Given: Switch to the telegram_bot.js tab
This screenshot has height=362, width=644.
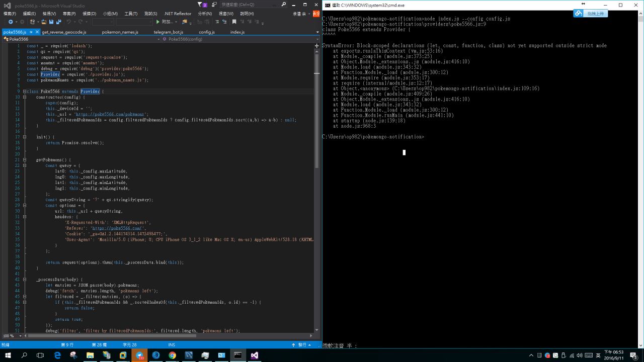Looking at the screenshot, I should [169, 32].
